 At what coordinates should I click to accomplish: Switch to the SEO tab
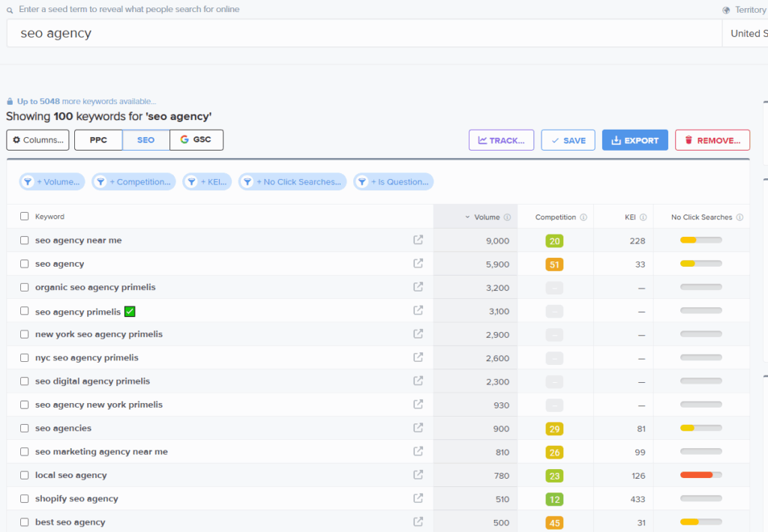[x=146, y=140]
